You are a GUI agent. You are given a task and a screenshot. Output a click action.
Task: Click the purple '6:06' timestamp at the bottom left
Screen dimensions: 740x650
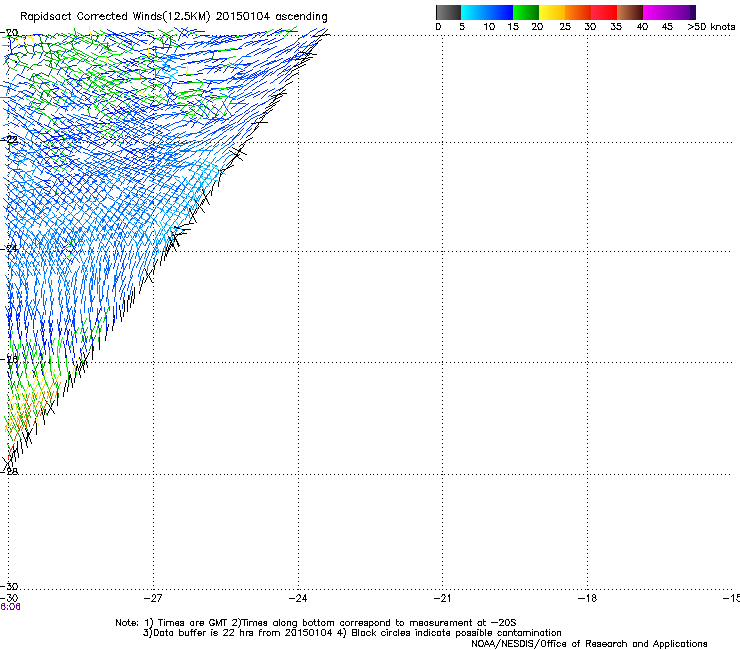[x=10, y=607]
